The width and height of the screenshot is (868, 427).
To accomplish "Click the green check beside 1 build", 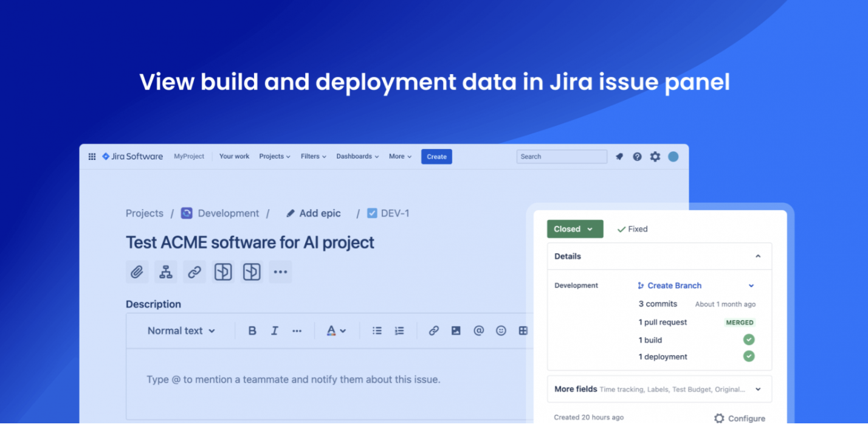I will pyautogui.click(x=749, y=339).
